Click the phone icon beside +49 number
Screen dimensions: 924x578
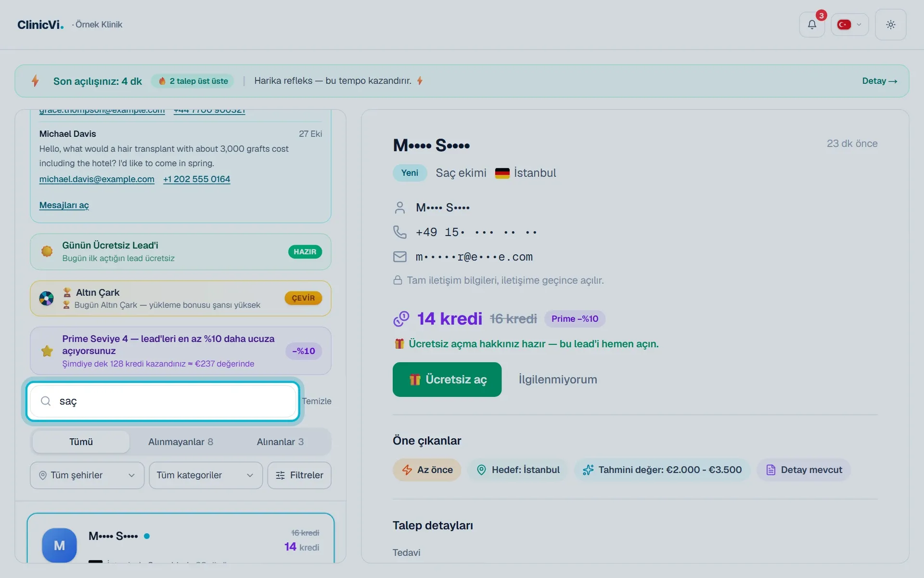point(399,232)
